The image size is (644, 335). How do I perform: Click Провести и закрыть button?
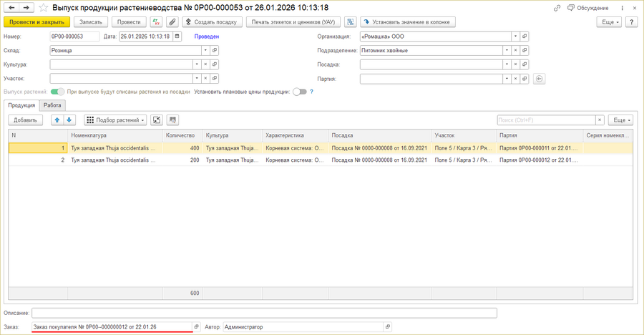click(36, 22)
